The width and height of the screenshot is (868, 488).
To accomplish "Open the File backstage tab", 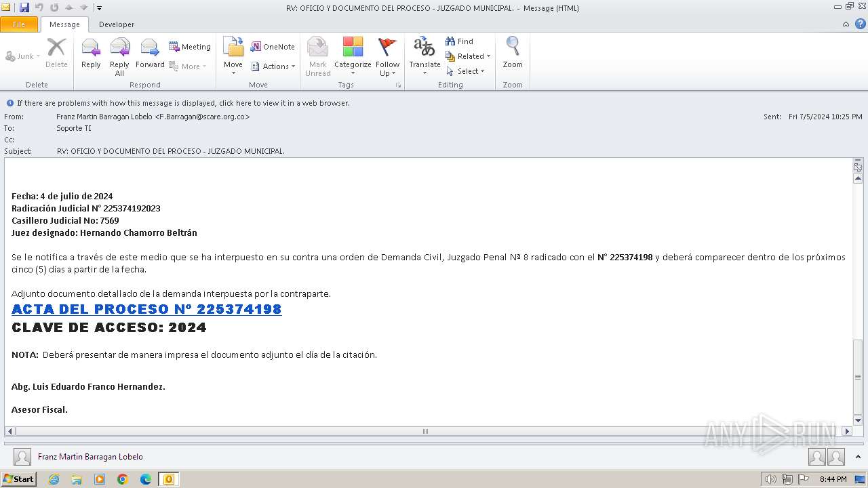I will 19,24.
